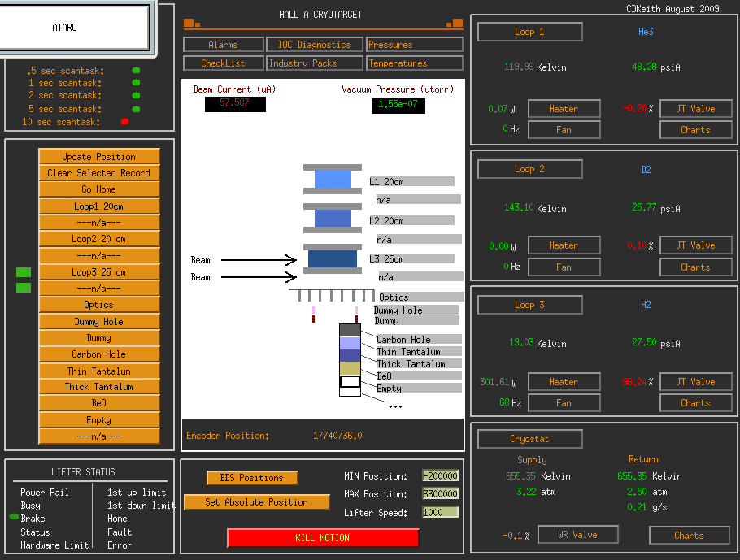
Task: Click the 5 sec scantask indicator
Action: point(137,109)
